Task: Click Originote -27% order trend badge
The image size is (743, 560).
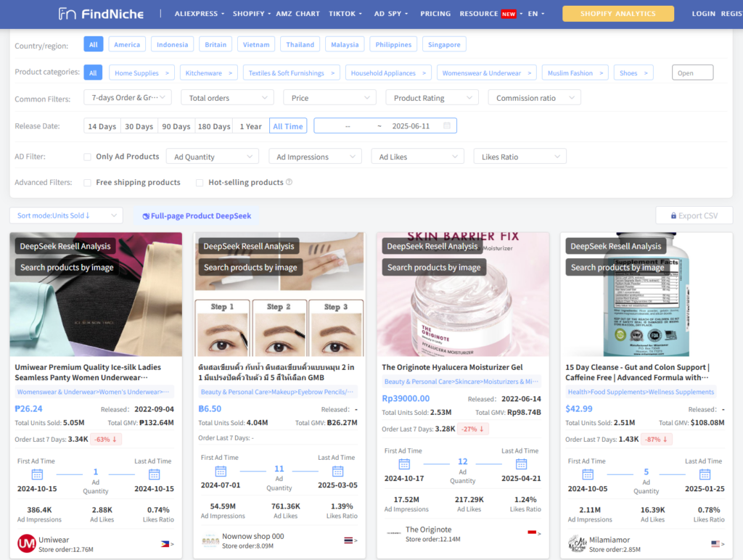Action: click(473, 429)
